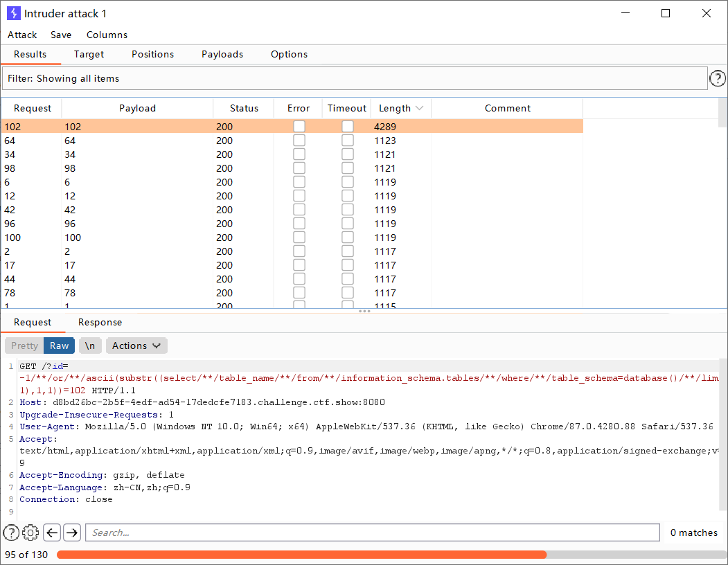Select the Pretty view button
The height and width of the screenshot is (565, 728).
pyautogui.click(x=25, y=346)
